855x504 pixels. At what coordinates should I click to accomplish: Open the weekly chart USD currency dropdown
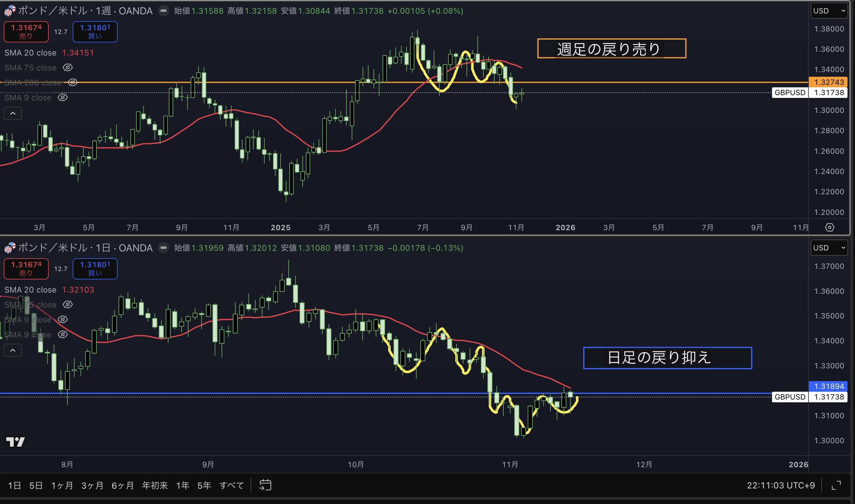click(x=829, y=11)
